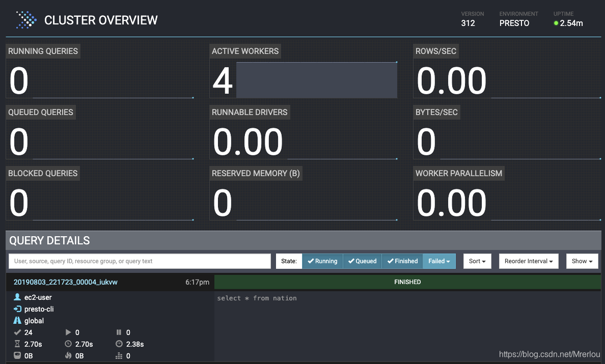The image size is (605, 364).
Task: Click the resource group icon beside global
Action: point(17,320)
